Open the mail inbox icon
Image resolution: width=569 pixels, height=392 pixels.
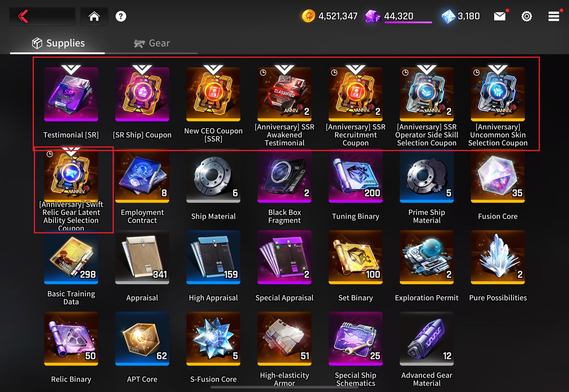pyautogui.click(x=499, y=16)
